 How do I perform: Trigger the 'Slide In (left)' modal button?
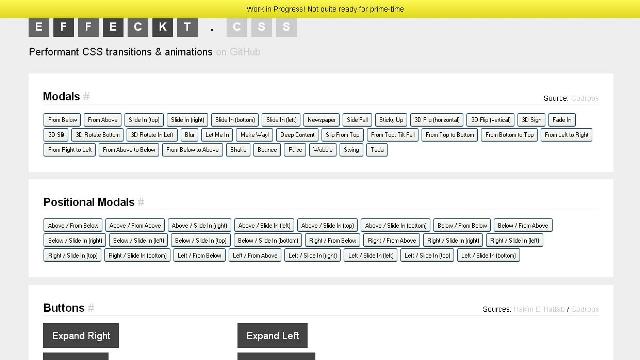(281, 120)
